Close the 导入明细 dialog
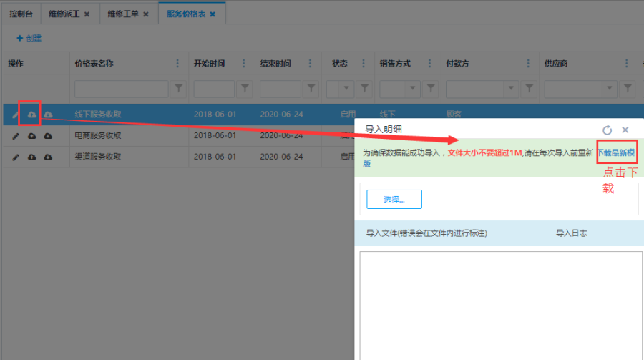The height and width of the screenshot is (360, 644). (x=625, y=130)
